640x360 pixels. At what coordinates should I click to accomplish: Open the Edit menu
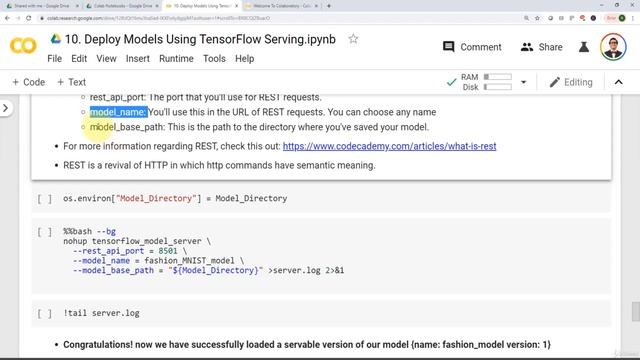click(79, 58)
